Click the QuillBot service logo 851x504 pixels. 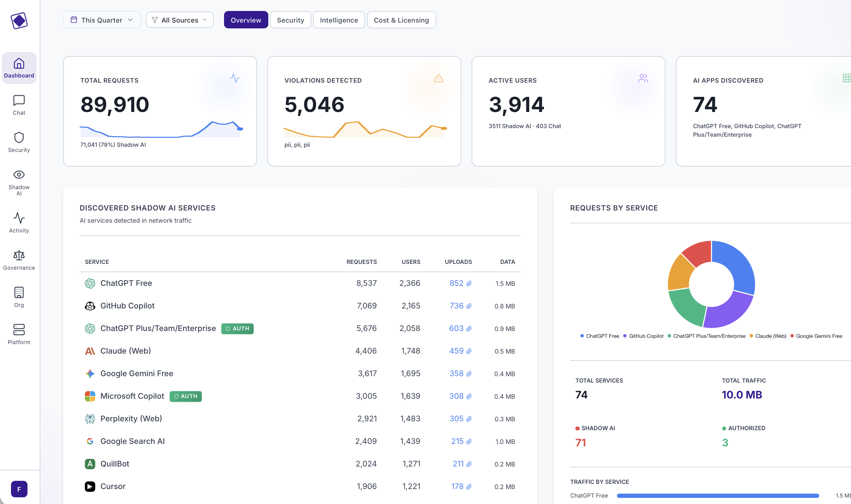click(x=90, y=464)
